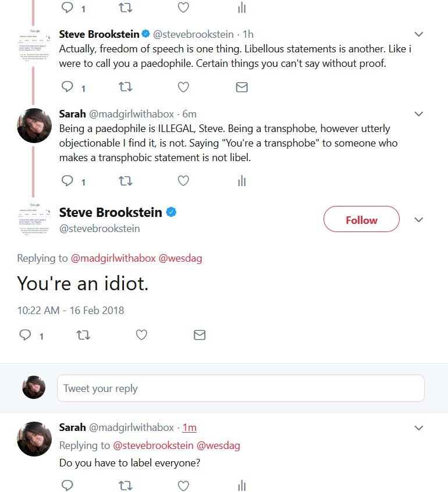Message Steve about his libellous statements tweet

coord(241,87)
